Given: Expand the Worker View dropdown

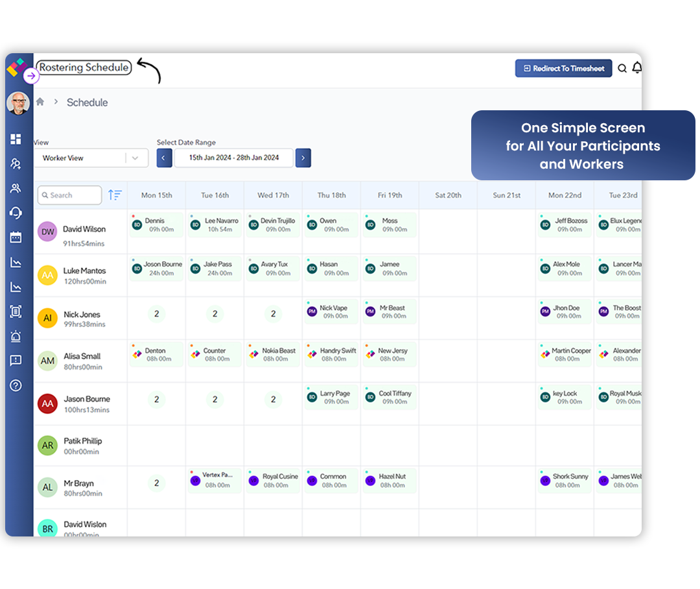Looking at the screenshot, I should (x=91, y=158).
